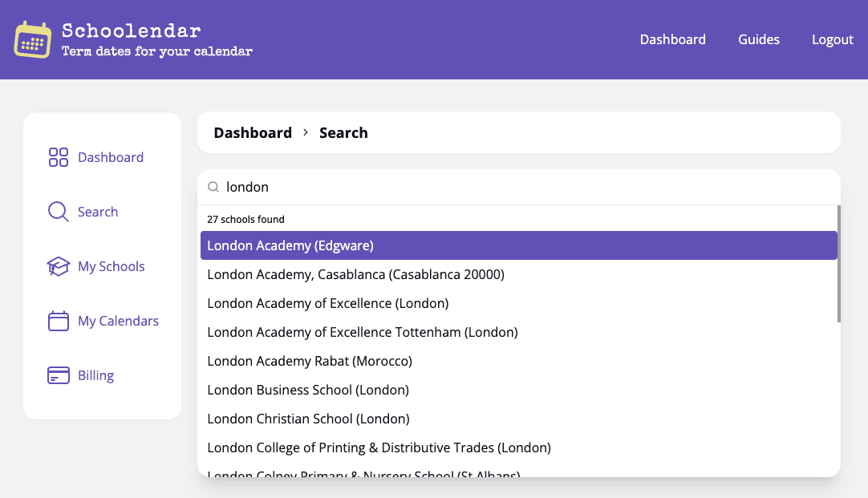
Task: Click the My Calendars calendar icon
Action: [x=59, y=321]
